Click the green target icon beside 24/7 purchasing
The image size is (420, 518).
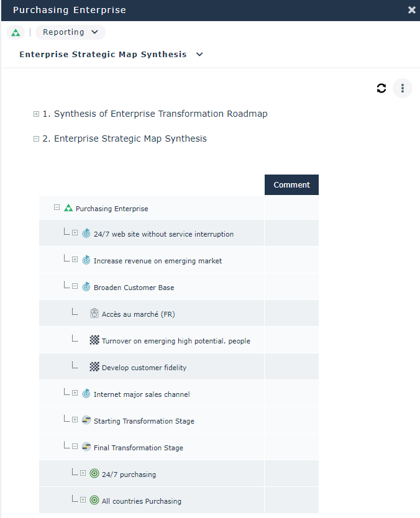point(94,474)
